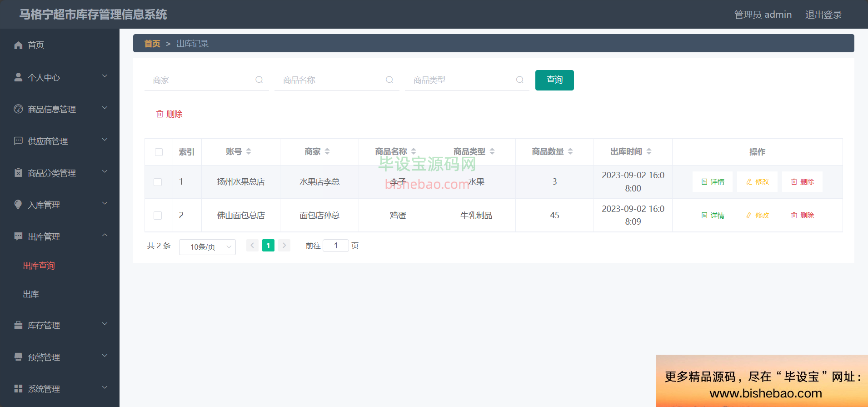Click 修改 for 扬州水果总店 row

[757, 182]
